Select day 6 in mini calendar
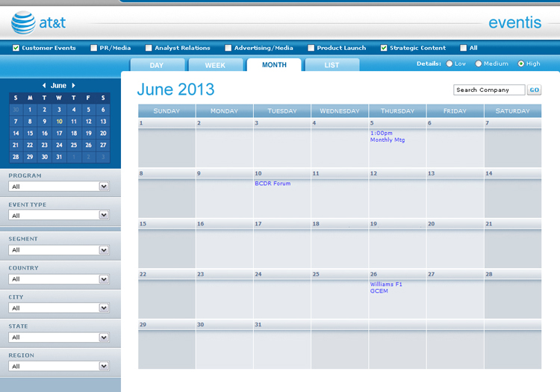560x392 pixels. [103, 110]
